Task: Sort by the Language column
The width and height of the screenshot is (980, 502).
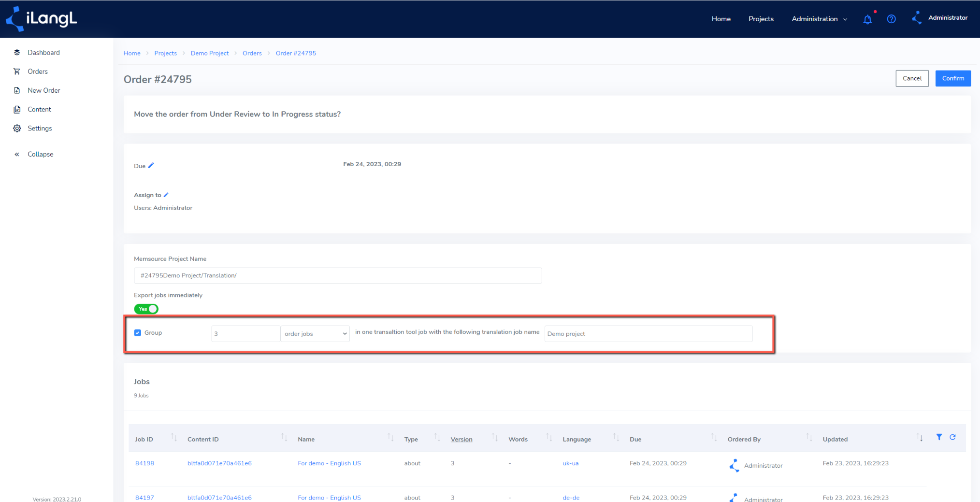Action: pyautogui.click(x=616, y=437)
